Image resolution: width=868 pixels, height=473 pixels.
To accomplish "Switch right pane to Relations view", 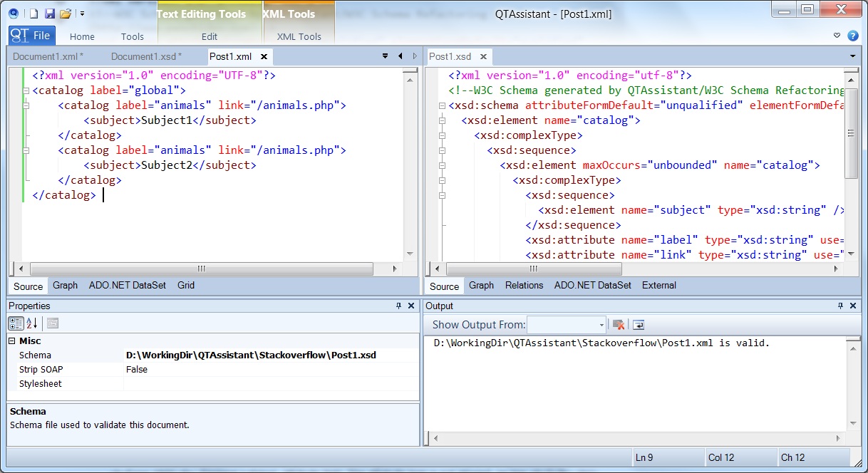I will pos(524,285).
